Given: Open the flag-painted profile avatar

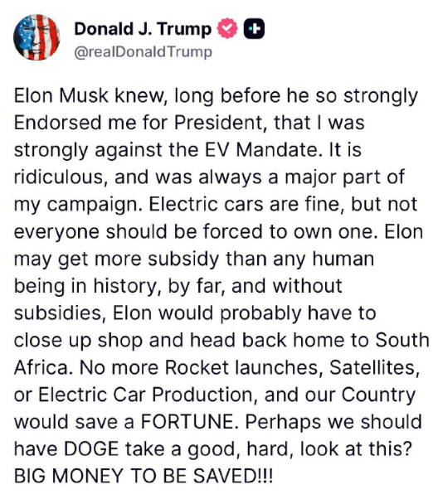Looking at the screenshot, I should click(x=37, y=37).
